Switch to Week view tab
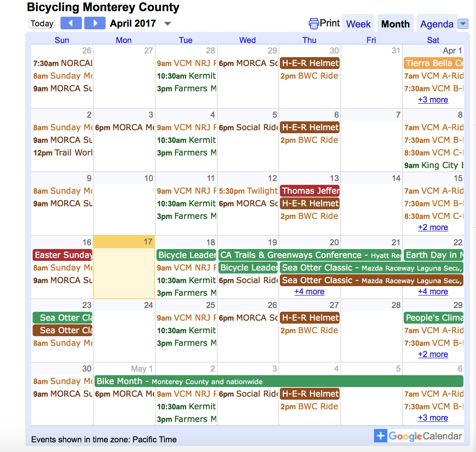The image size is (476, 452). click(358, 24)
